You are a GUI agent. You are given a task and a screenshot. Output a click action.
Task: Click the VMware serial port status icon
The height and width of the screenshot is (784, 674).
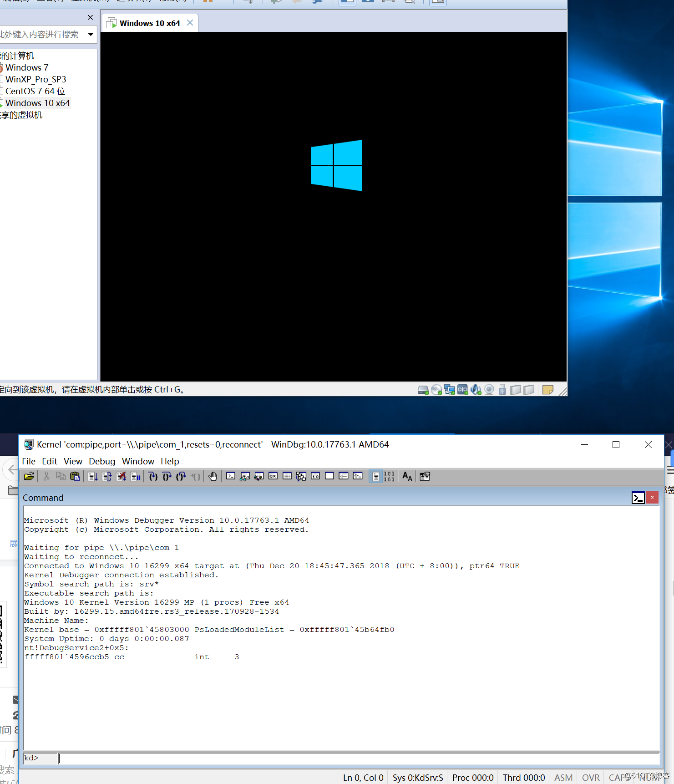463,390
